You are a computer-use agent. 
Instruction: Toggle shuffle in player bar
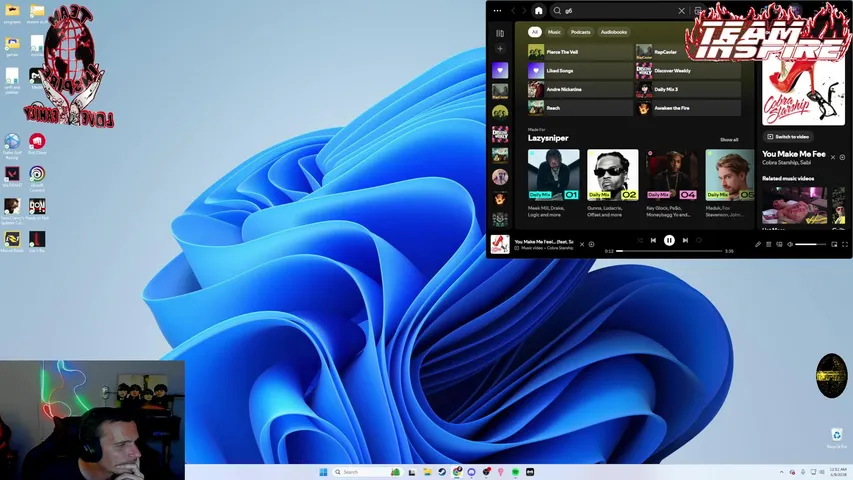(x=639, y=240)
